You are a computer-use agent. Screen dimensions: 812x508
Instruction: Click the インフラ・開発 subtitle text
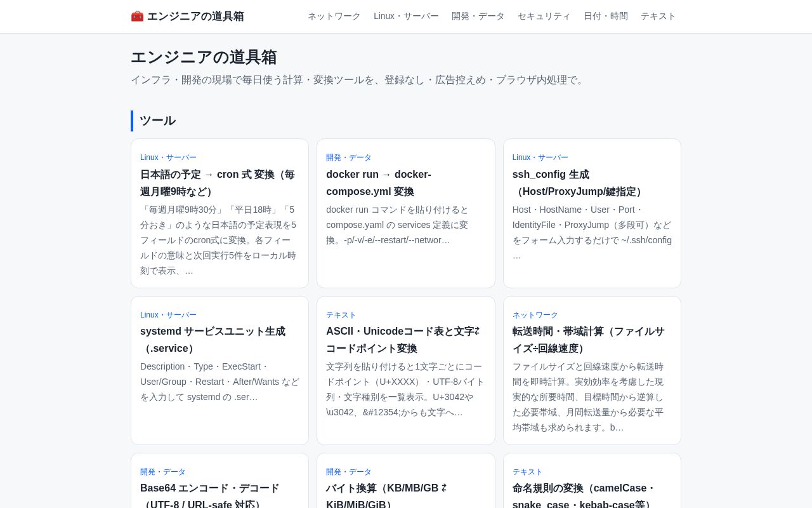[359, 80]
